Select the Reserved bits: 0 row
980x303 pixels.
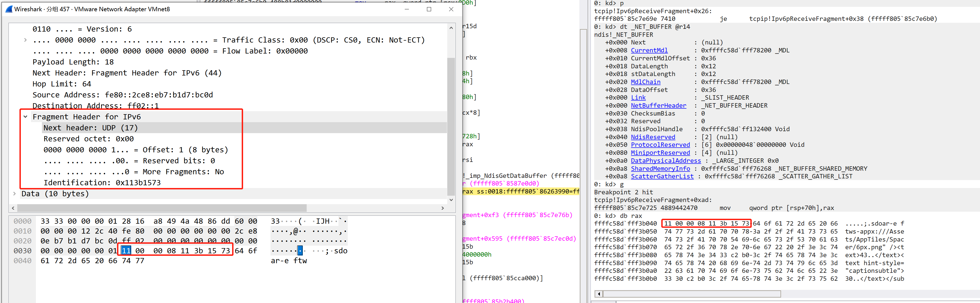pyautogui.click(x=229, y=161)
